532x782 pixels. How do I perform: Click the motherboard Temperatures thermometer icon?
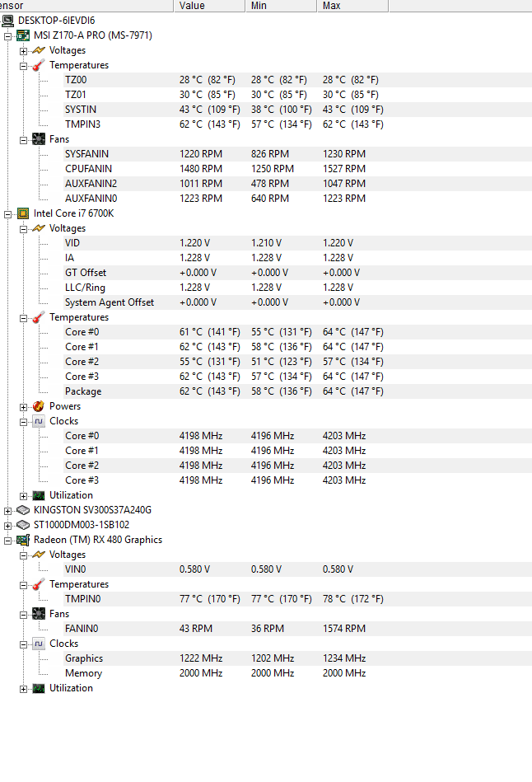click(39, 65)
